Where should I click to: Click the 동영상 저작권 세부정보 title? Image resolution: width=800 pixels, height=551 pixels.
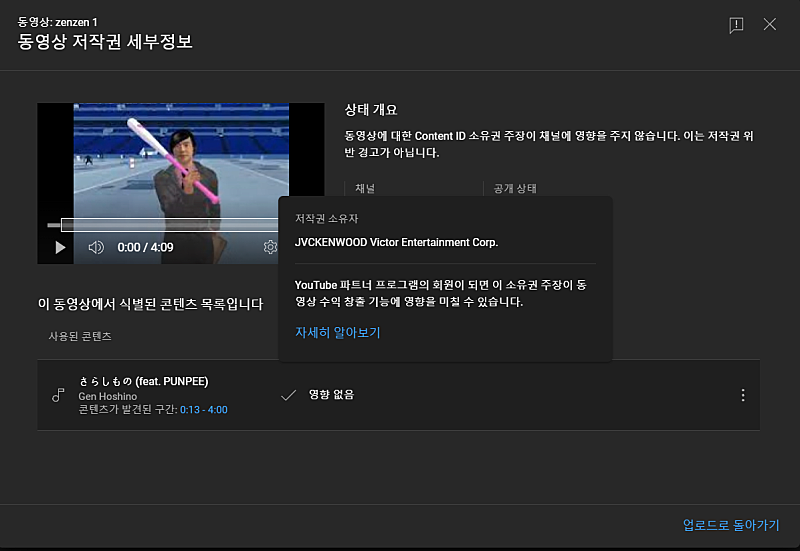[x=105, y=41]
